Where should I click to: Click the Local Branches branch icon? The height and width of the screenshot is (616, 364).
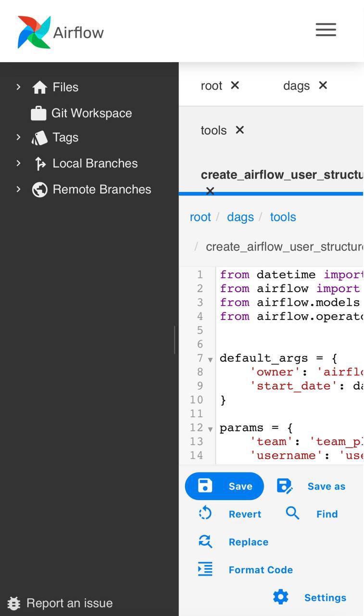point(40,164)
